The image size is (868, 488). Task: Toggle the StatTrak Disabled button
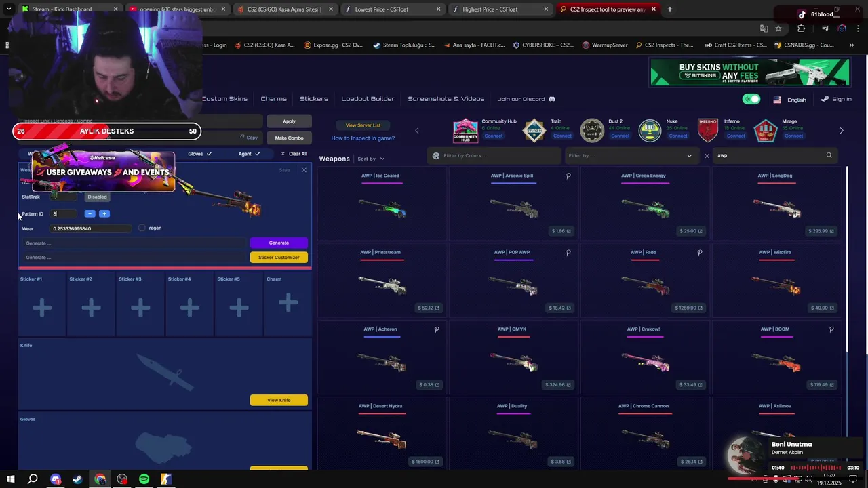(x=97, y=197)
